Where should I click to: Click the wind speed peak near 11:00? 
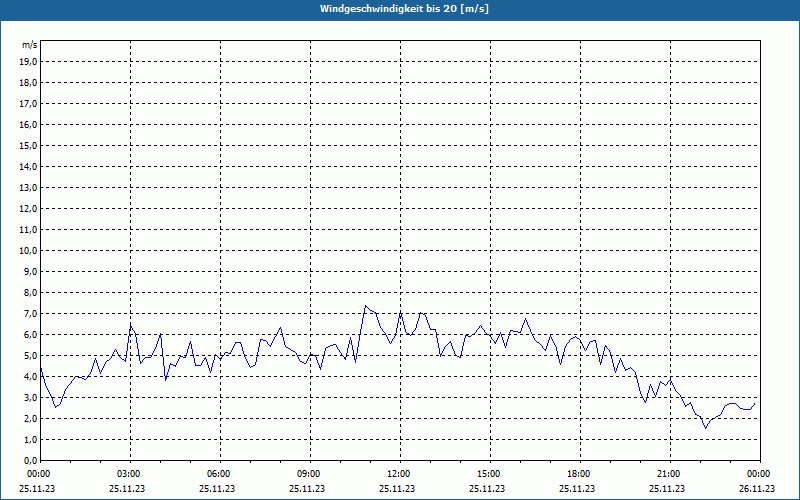click(365, 306)
